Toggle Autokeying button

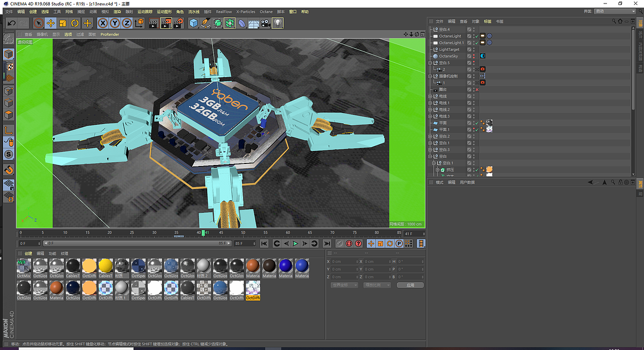[x=349, y=243]
